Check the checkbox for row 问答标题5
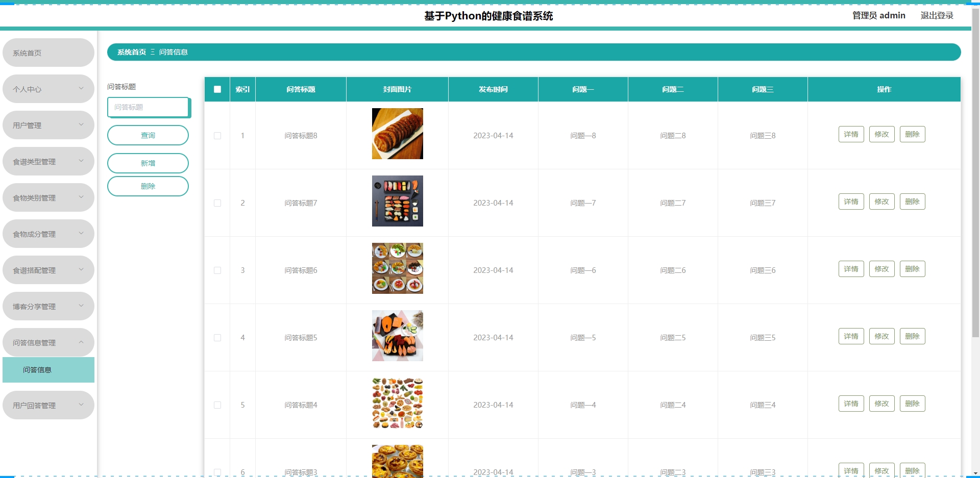The image size is (980, 478). pos(217,338)
